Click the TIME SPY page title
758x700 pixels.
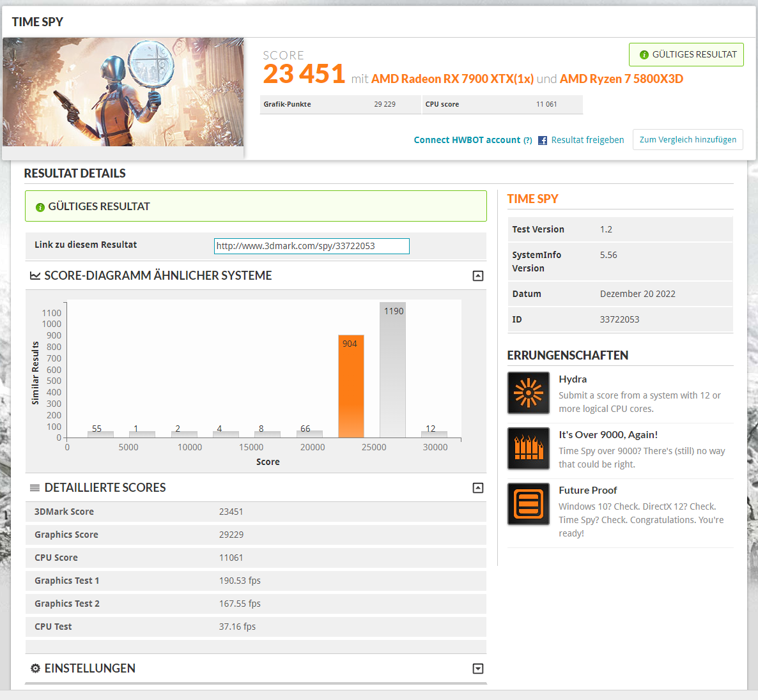[38, 22]
